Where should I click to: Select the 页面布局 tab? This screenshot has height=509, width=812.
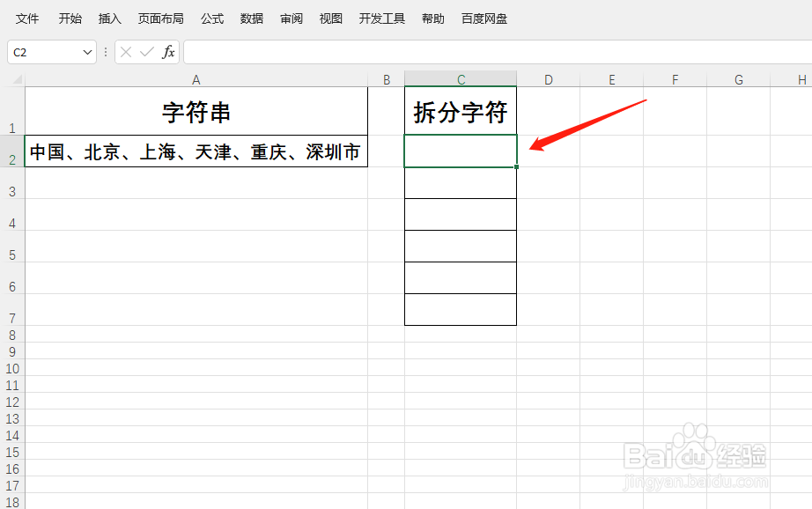[160, 18]
